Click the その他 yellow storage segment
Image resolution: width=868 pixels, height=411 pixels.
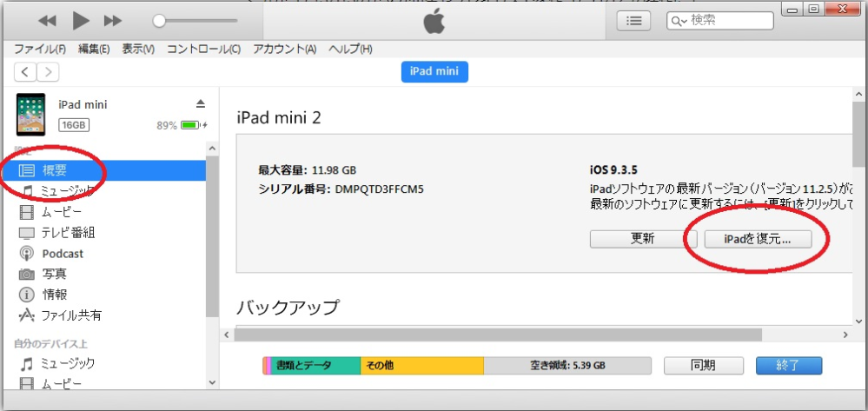pos(421,366)
